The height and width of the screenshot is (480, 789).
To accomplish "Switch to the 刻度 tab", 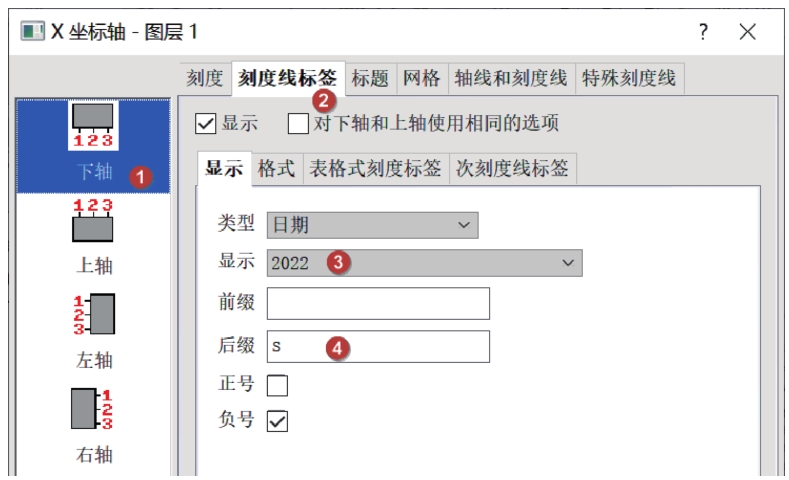I will tap(205, 78).
